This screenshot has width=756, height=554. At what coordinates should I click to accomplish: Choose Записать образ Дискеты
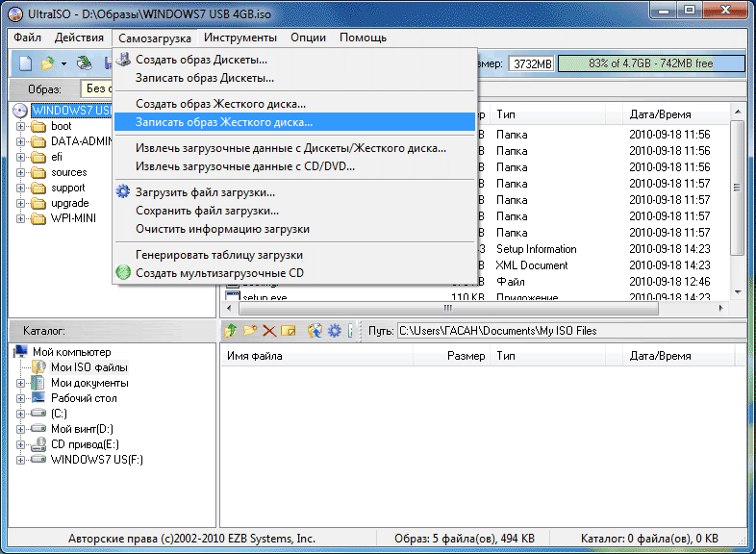point(294,78)
